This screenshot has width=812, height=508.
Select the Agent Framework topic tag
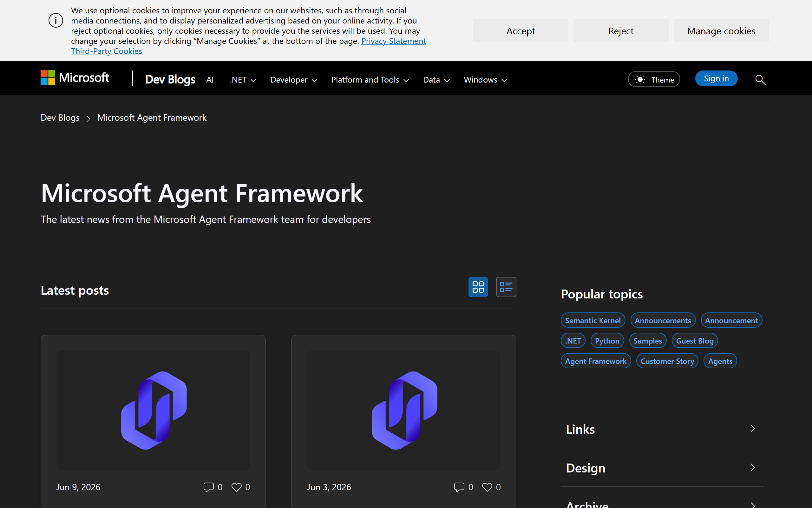click(596, 361)
